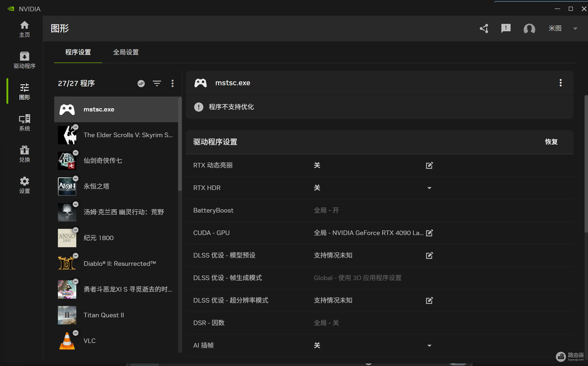Expand the AI 插帧 dropdown
588x366 pixels.
pyautogui.click(x=429, y=346)
